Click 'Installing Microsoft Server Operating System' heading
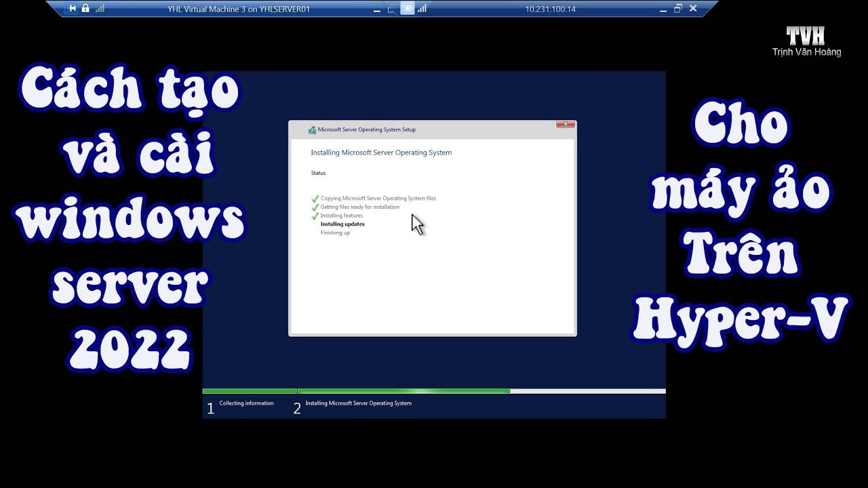The image size is (868, 488). click(381, 152)
